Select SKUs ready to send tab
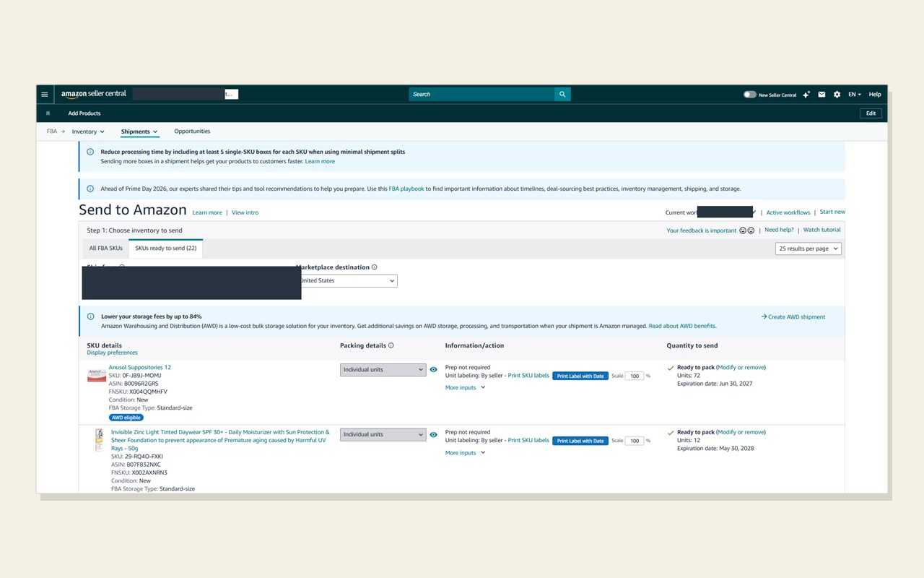This screenshot has height=578, width=924. pos(166,249)
